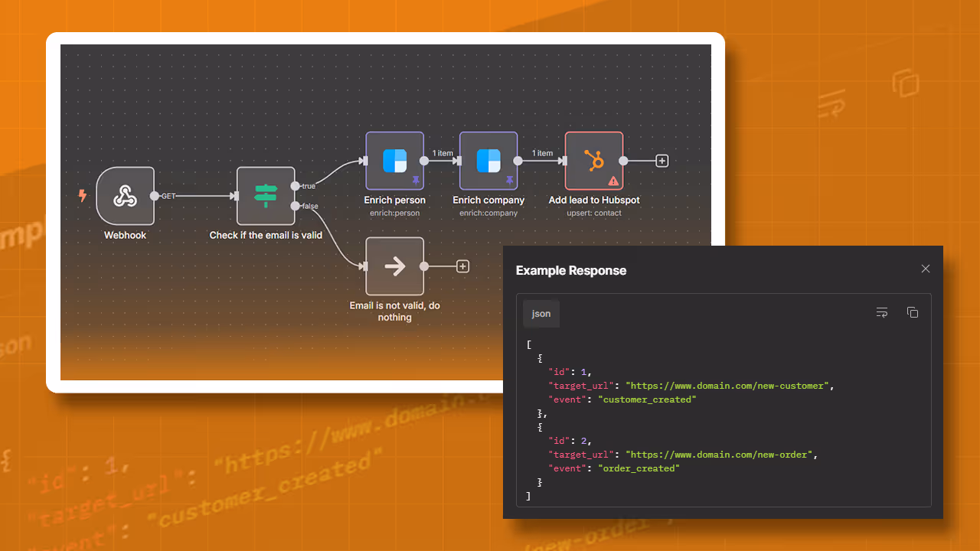Copy the JSON example response
The image size is (980, 551).
pos(913,312)
